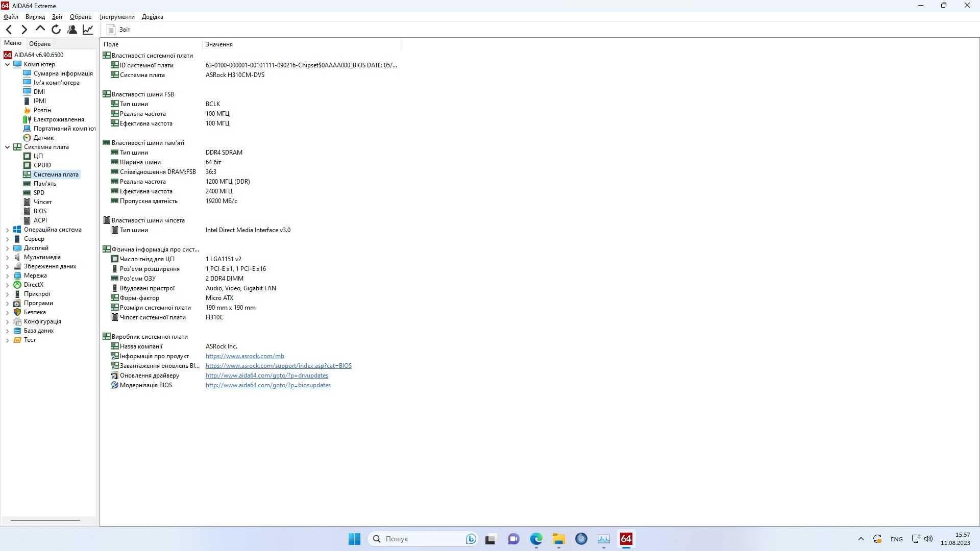980x551 pixels.
Task: Click the Звіт report button
Action: tap(119, 30)
